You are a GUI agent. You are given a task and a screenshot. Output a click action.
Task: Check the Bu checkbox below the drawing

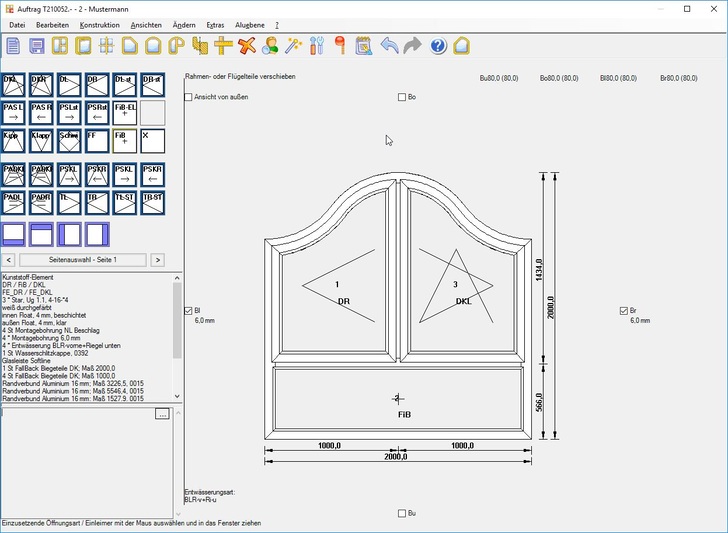coord(402,513)
